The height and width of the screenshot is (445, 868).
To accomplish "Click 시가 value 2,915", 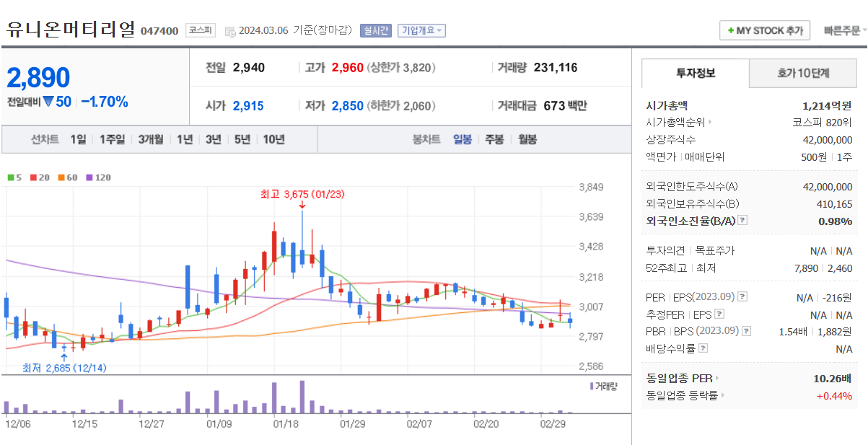I will pyautogui.click(x=248, y=106).
